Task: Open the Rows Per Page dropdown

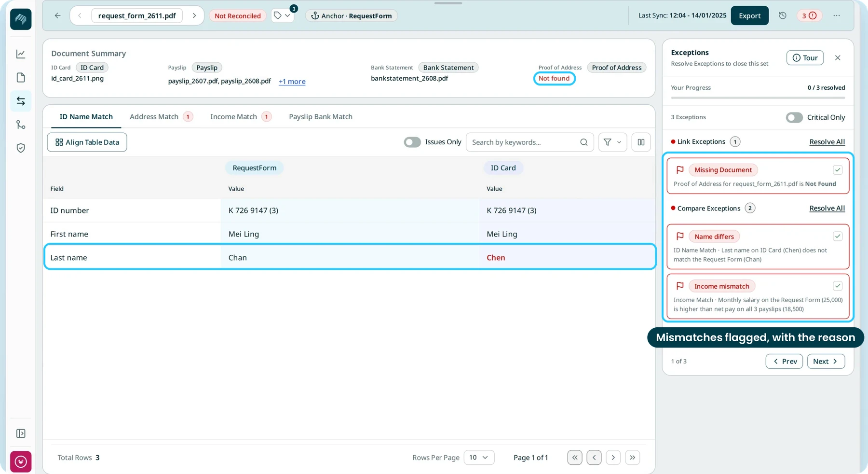Action: pos(479,457)
